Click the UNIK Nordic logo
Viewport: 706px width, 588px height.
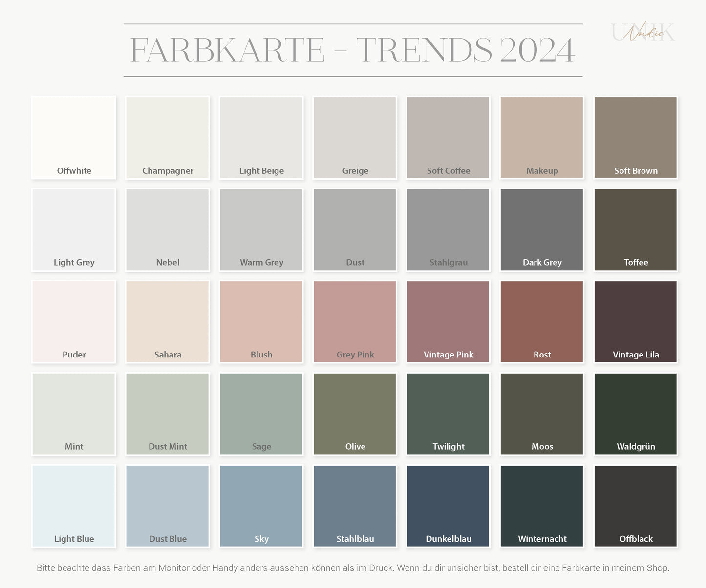pyautogui.click(x=643, y=32)
